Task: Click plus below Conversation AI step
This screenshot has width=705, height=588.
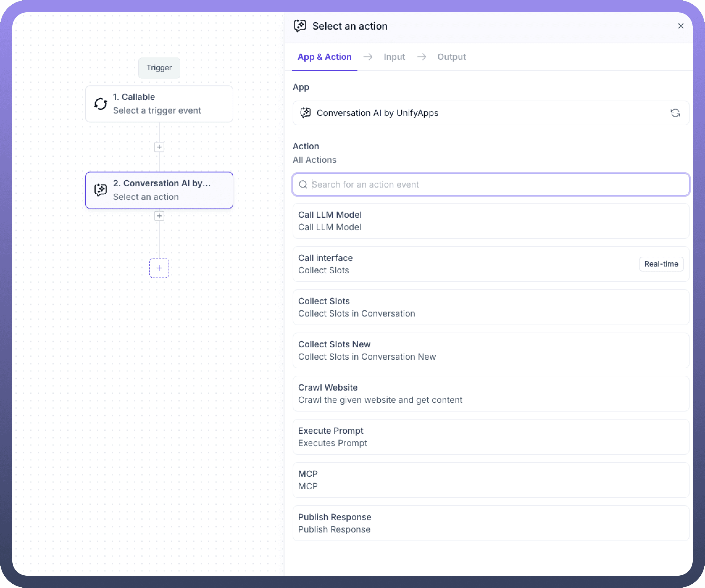Action: [159, 216]
